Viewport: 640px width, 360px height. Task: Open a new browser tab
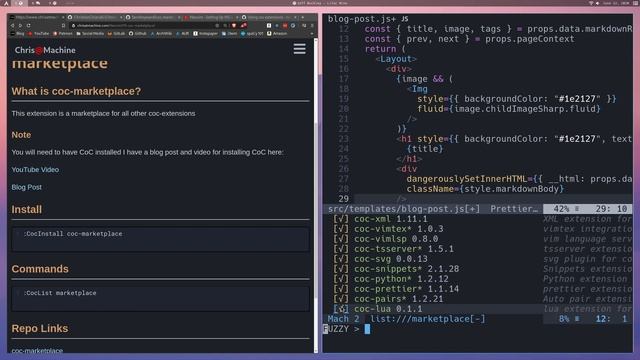coord(302,18)
